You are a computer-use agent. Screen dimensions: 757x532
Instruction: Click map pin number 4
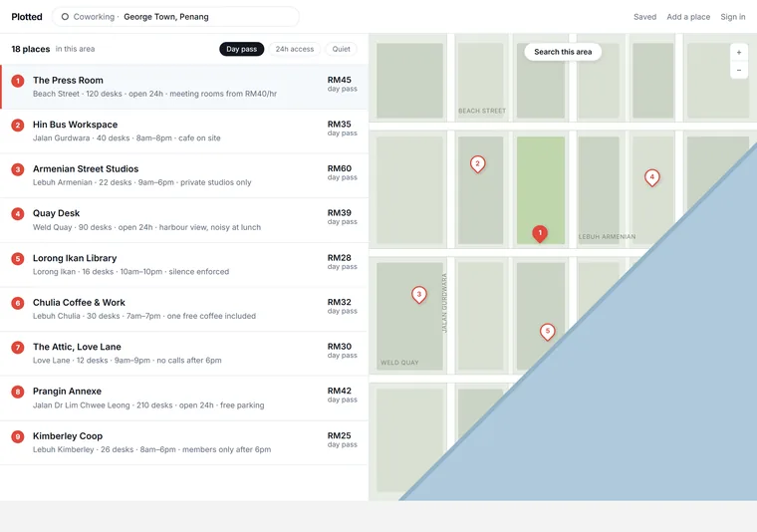tap(651, 177)
